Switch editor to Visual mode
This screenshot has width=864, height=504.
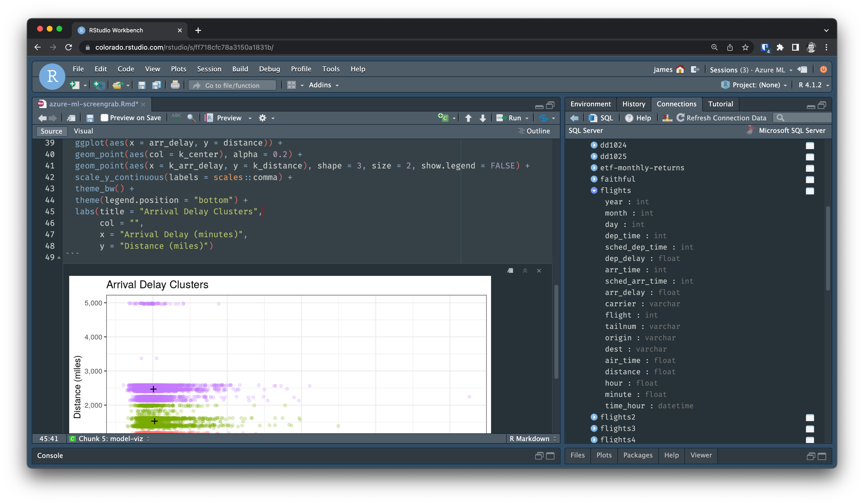tap(83, 131)
